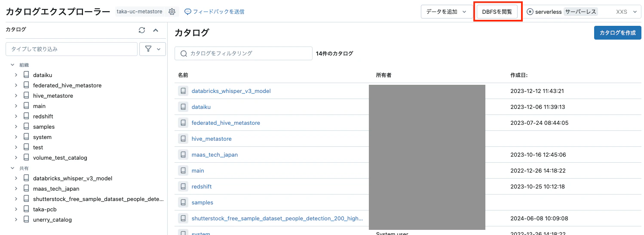Click icon beside dataiku table row
The height and width of the screenshot is (235, 644).
pos(183,107)
